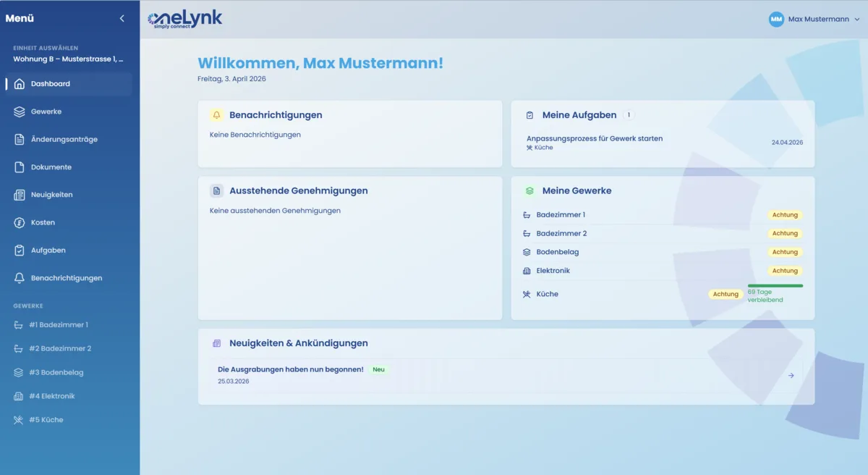Screen dimensions: 868x475
Task: Click the MM avatar in the header
Action: 776,20
